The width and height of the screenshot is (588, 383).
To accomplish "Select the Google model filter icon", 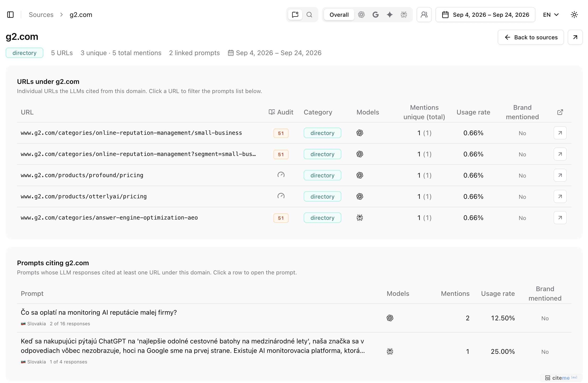I will coord(376,15).
